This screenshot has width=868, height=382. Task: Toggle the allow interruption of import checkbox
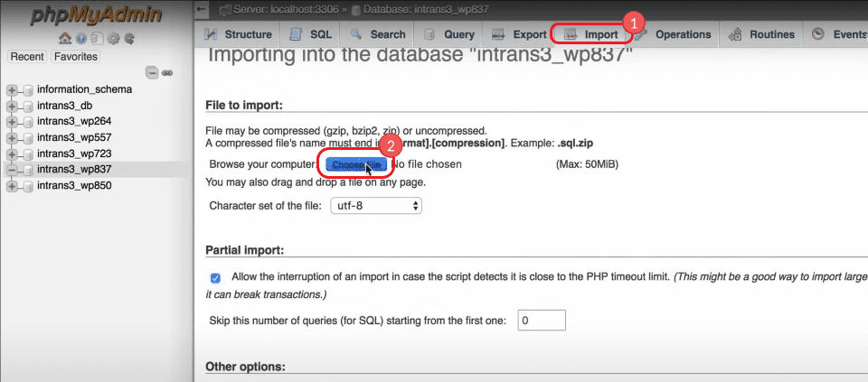click(215, 277)
